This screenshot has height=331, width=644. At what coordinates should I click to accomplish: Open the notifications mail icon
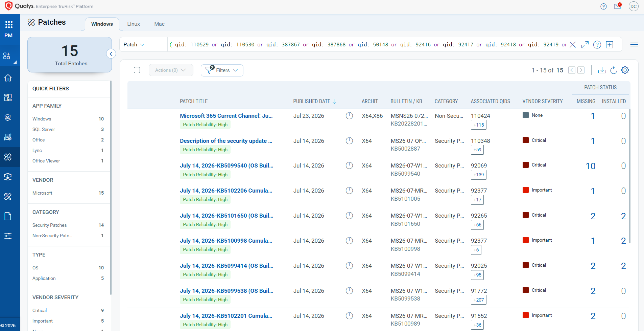(x=618, y=6)
